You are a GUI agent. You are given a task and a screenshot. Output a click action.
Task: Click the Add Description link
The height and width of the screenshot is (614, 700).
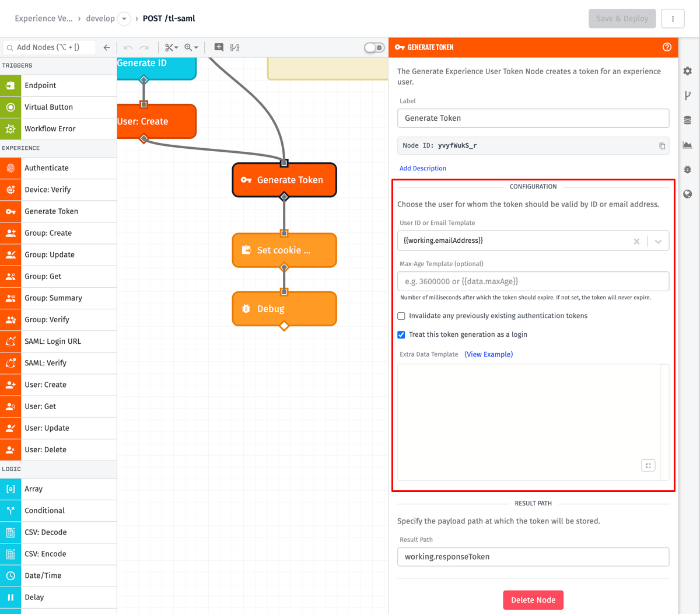(423, 168)
